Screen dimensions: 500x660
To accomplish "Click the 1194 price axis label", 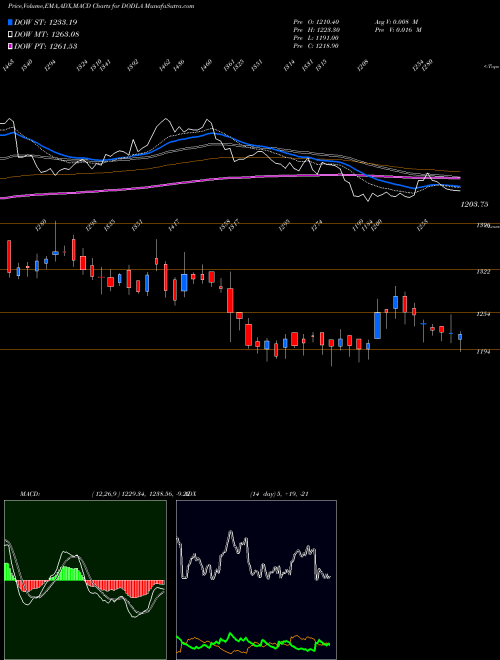I will tap(483, 352).
